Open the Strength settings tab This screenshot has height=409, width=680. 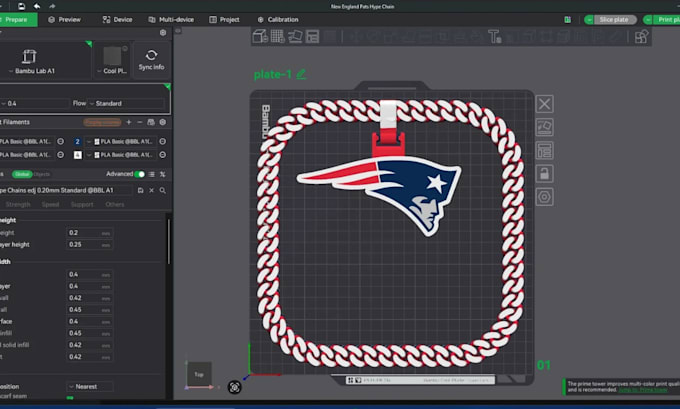(18, 204)
